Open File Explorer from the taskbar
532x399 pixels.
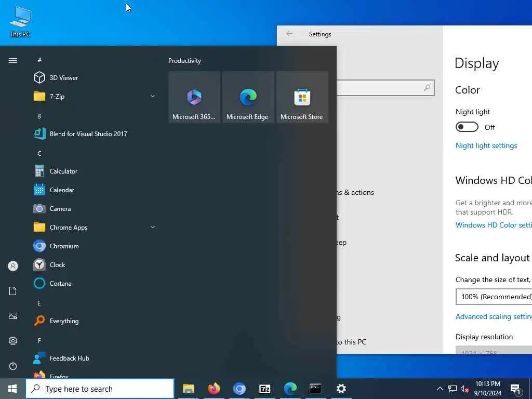[x=188, y=389]
